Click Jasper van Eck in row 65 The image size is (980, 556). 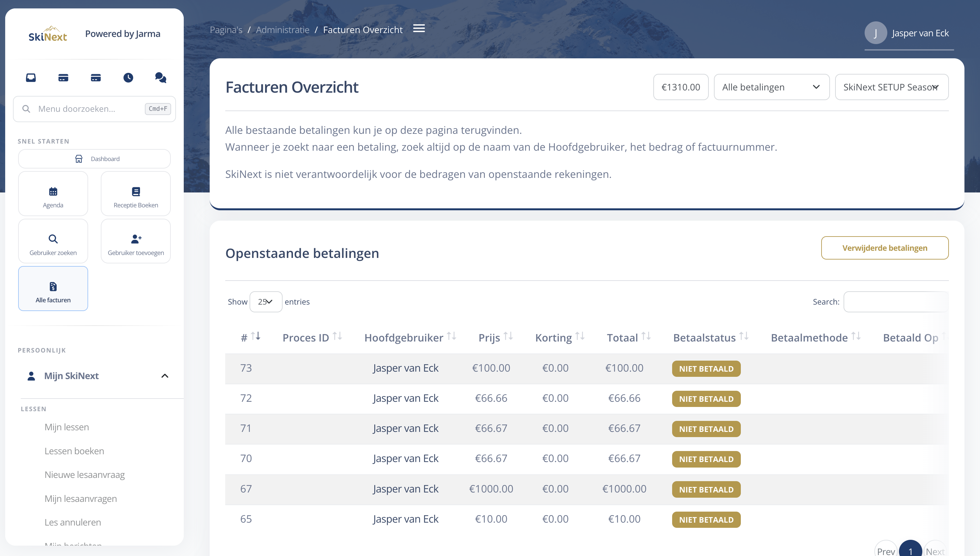coord(406,519)
